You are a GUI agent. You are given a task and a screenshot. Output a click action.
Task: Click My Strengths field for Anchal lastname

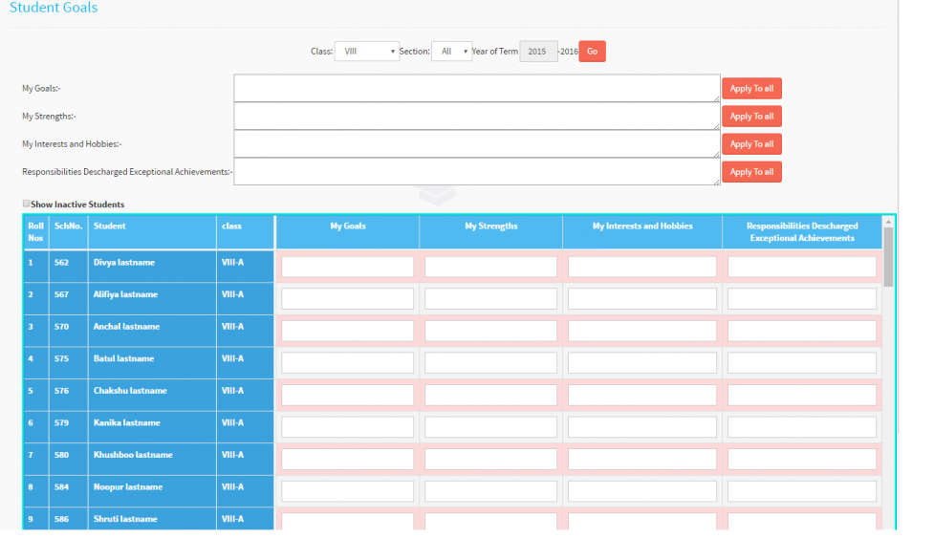tap(490, 331)
